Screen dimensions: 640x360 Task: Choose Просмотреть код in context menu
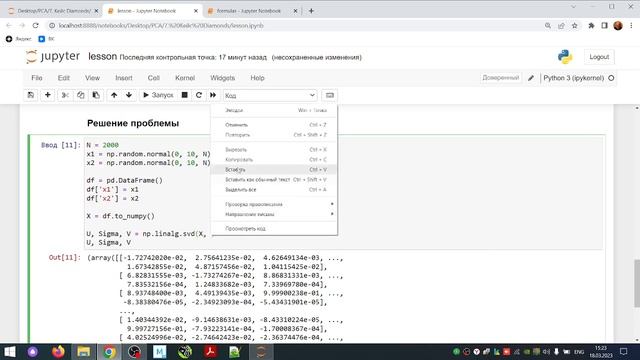pyautogui.click(x=275, y=229)
